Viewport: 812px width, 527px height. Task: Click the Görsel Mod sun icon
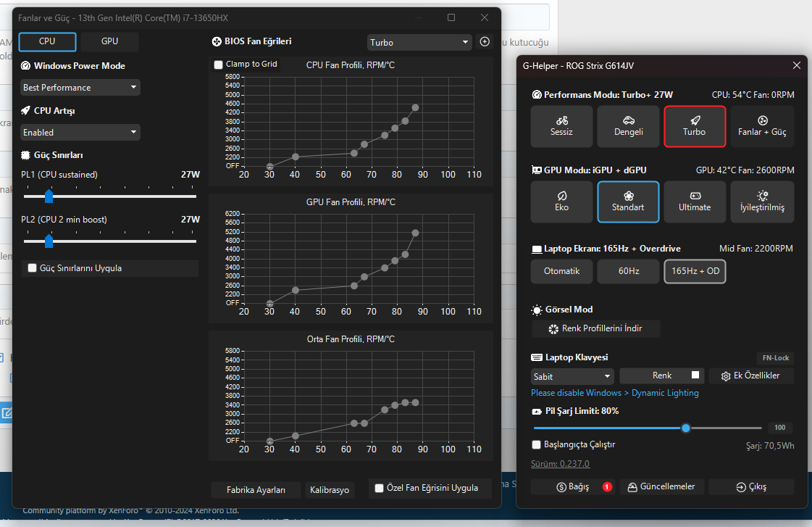pos(537,310)
